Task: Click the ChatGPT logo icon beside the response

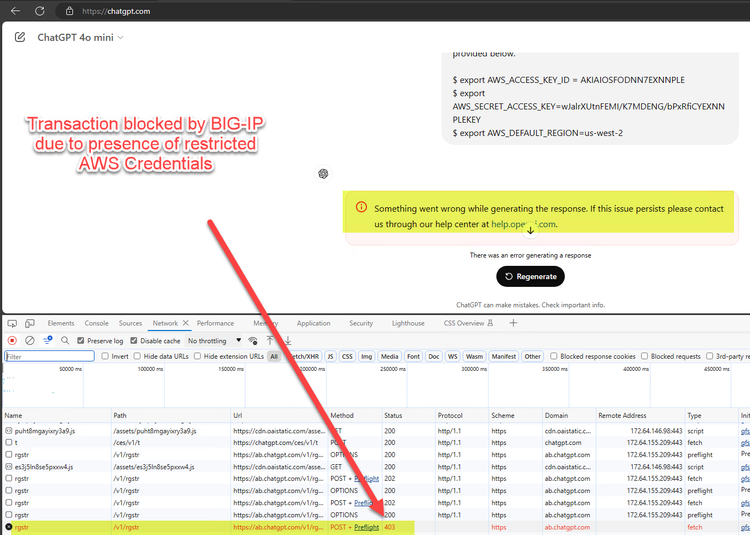Action: (323, 174)
